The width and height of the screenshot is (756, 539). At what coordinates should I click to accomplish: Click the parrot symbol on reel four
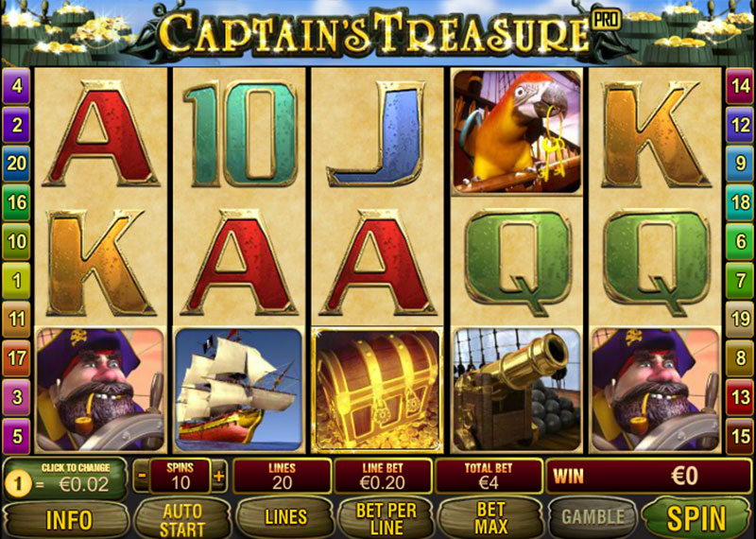[x=516, y=131]
